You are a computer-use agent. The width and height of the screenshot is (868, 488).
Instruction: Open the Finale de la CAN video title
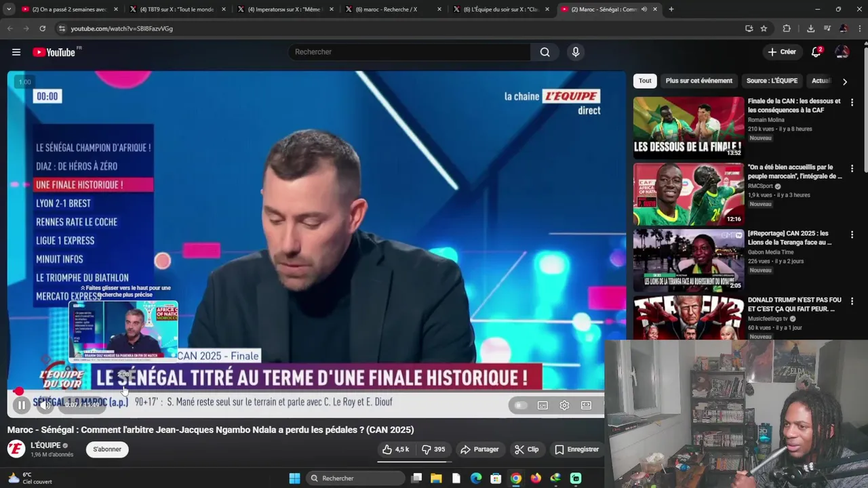coord(794,106)
